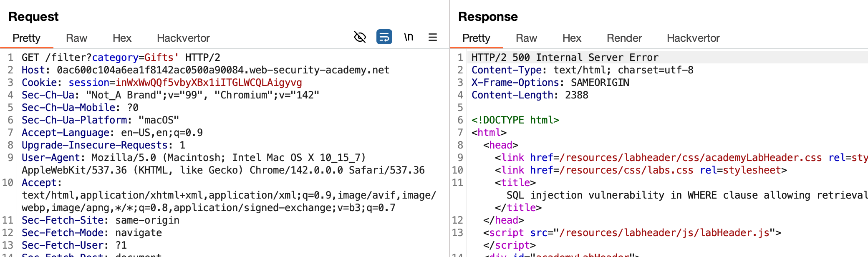Screen dimensions: 868x257
Task: Click the 500 Internal Server Error status line
Action: 565,58
